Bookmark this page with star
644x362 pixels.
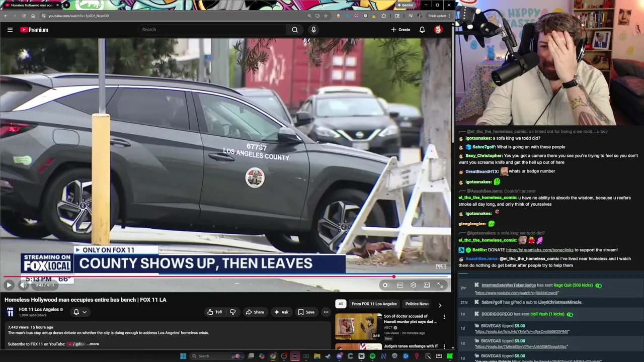(326, 16)
